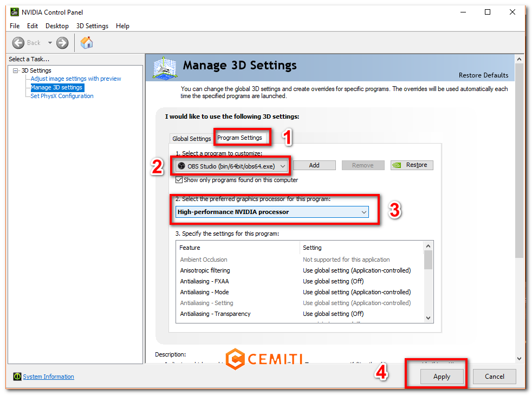Open the OBS Studio program dropdown
The width and height of the screenshot is (532, 395).
(x=231, y=166)
